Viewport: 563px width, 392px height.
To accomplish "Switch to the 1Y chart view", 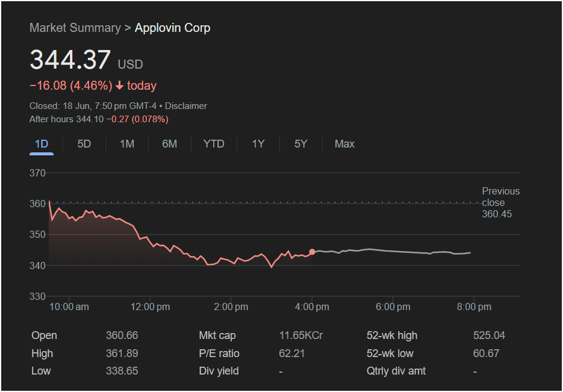I will coord(258,144).
